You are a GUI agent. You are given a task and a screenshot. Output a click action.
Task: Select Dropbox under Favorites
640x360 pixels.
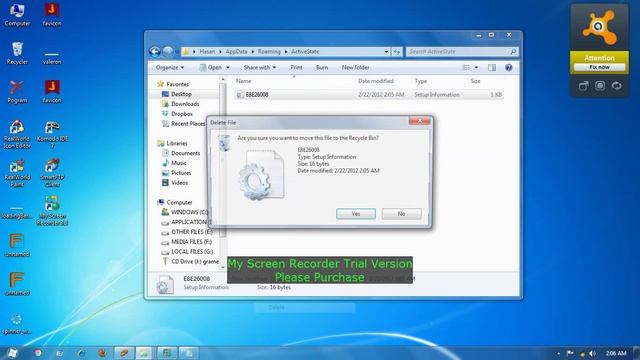(182, 114)
